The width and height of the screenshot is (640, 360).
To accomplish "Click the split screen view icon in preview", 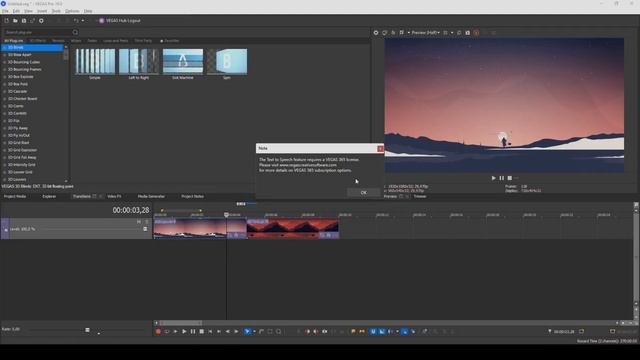I will 402,33.
